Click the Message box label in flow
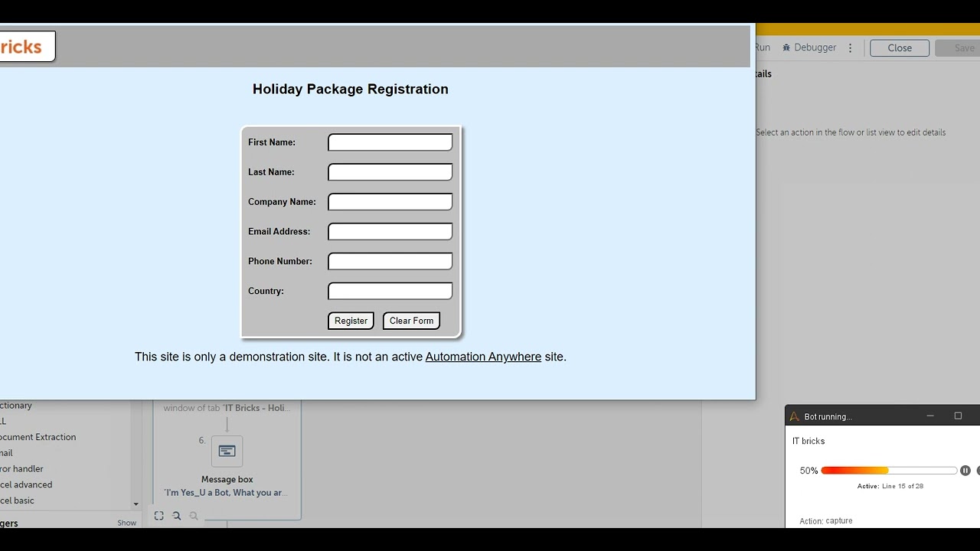Screen dimensions: 980x551 [x=227, y=480]
